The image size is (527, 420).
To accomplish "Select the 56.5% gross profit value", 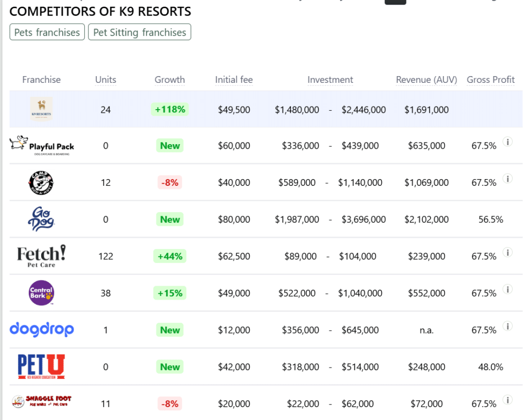I will tap(490, 219).
